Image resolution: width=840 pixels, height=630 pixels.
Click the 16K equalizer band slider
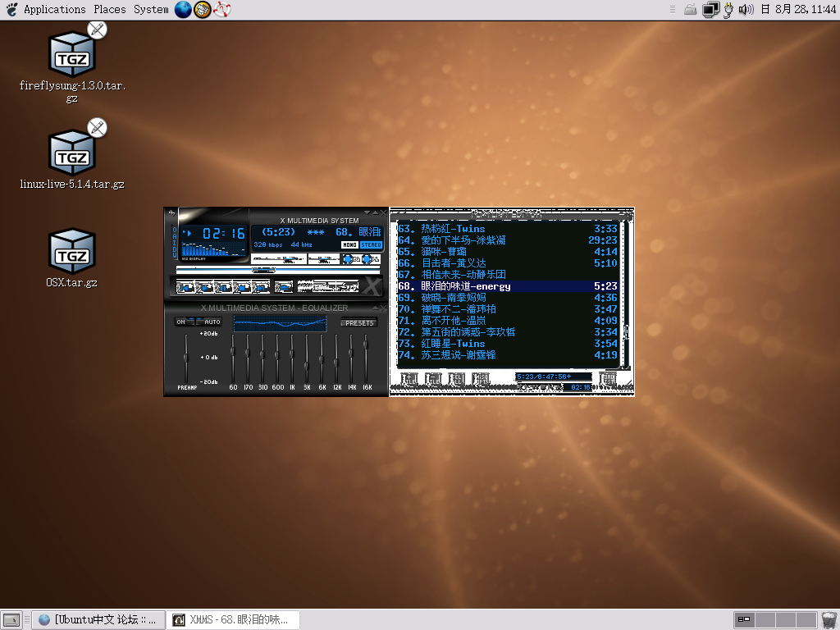[x=367, y=358]
